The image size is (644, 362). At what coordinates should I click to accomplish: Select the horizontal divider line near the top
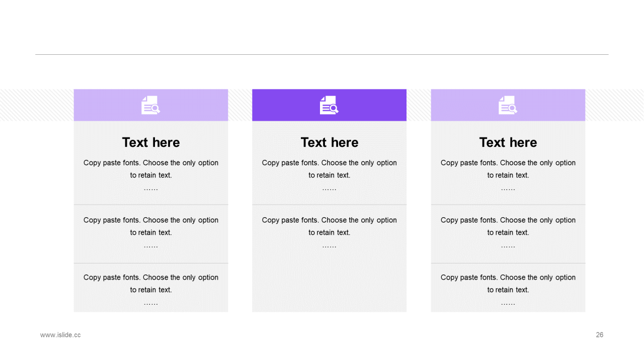322,54
